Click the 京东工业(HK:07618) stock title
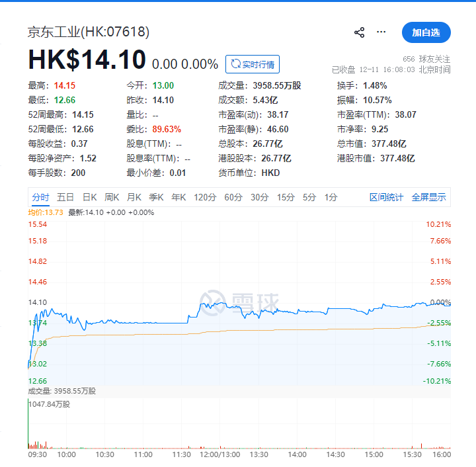This screenshot has height=467, width=476. (89, 32)
